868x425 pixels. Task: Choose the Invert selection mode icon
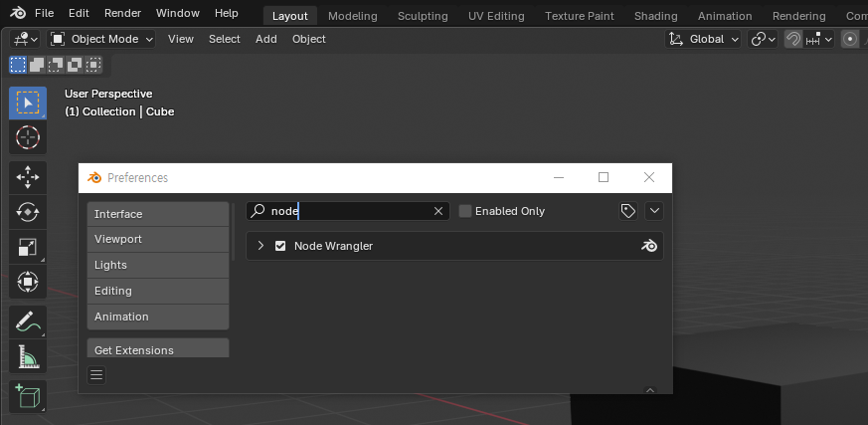(x=75, y=65)
